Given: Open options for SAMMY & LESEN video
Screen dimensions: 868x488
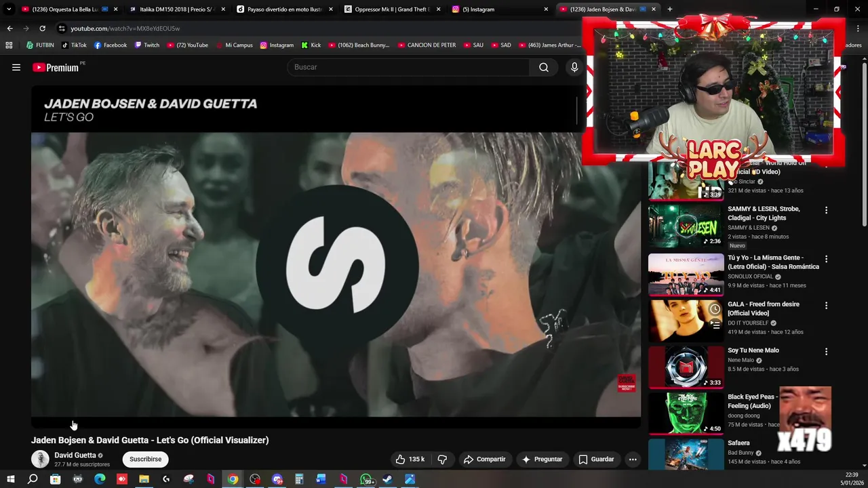Looking at the screenshot, I should pyautogui.click(x=826, y=211).
